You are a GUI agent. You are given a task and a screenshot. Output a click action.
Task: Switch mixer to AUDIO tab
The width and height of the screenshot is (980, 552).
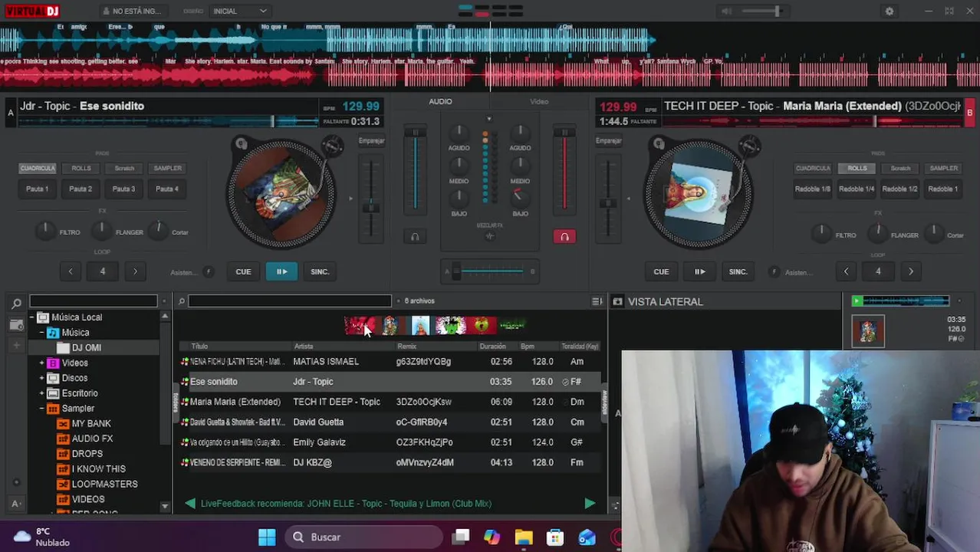click(440, 102)
